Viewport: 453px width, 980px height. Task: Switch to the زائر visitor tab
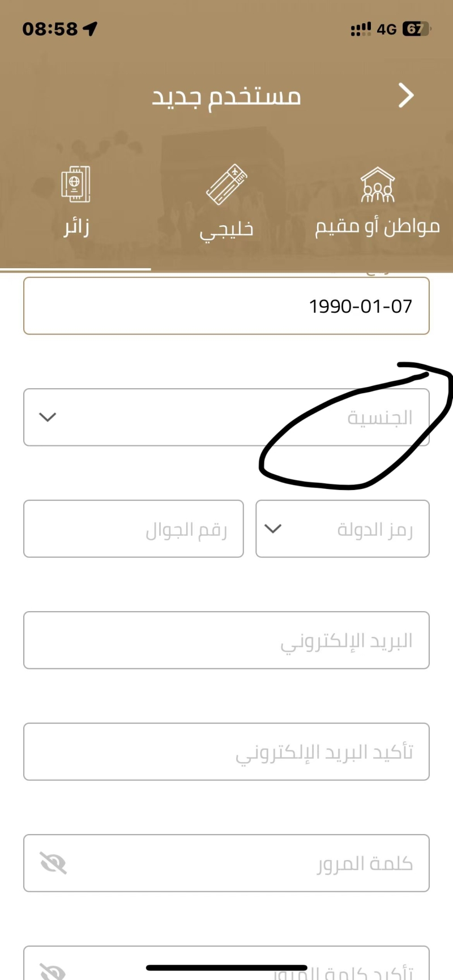click(76, 227)
